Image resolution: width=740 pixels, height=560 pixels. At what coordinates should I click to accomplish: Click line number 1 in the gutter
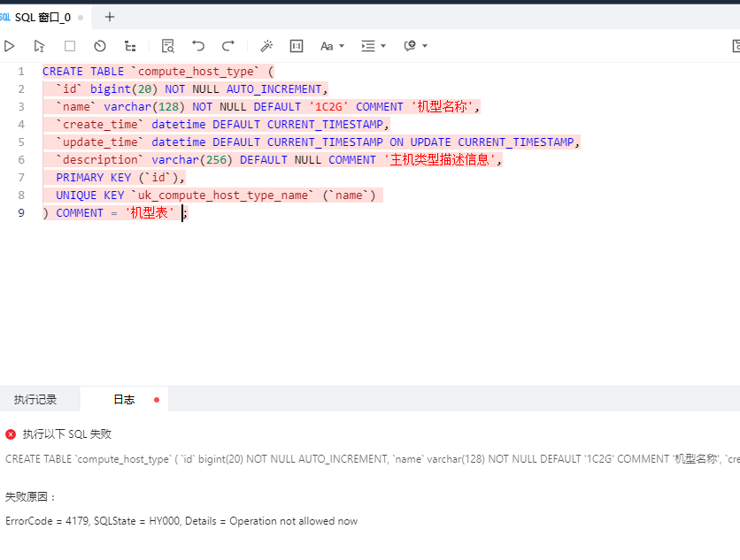[x=21, y=72]
